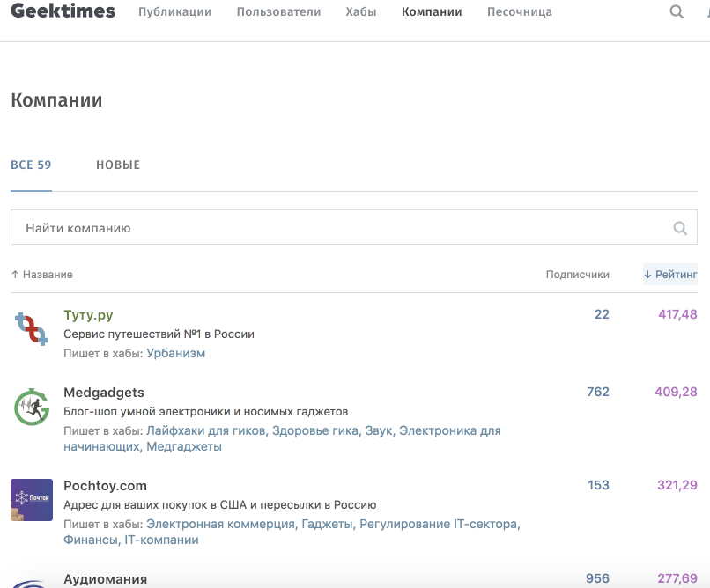Viewport: 710px width, 588px height.
Task: Open the Туту.ру company logo
Action: coord(32,329)
